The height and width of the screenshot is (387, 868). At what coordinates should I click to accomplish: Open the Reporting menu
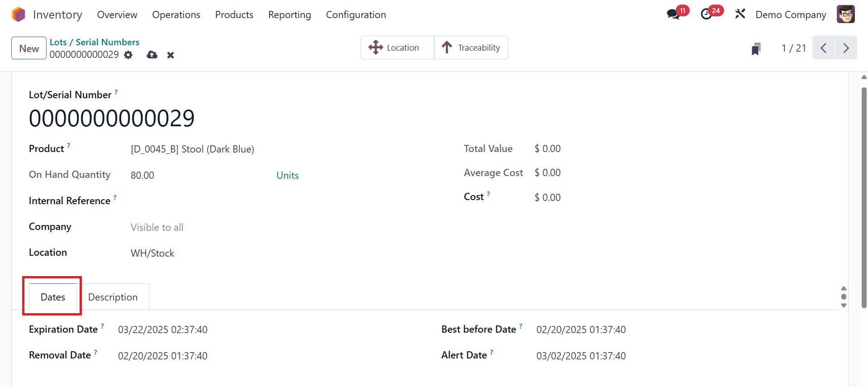tap(289, 14)
